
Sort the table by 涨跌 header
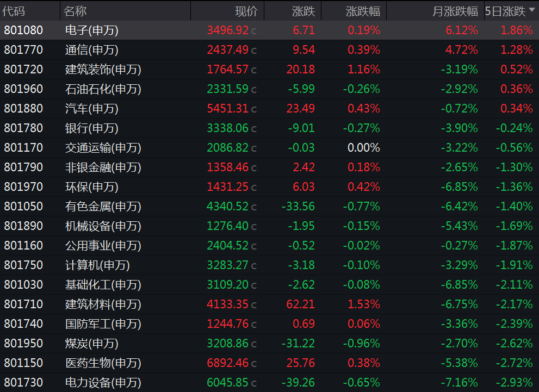point(304,11)
